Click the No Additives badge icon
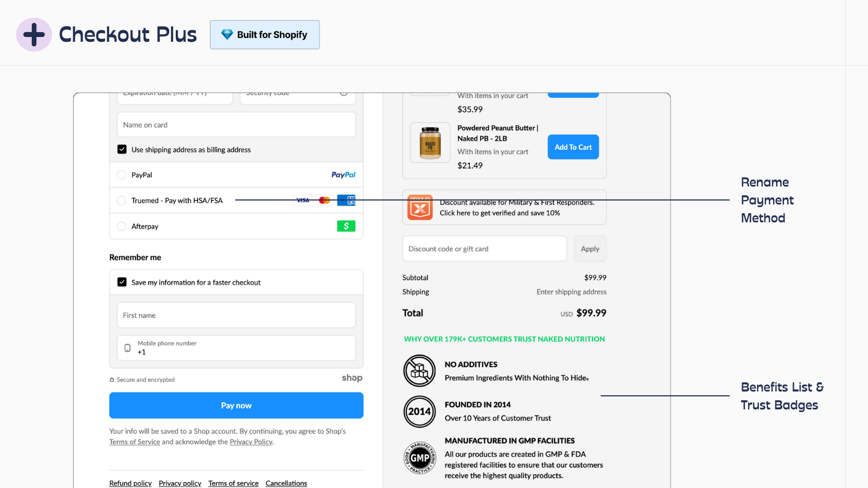 coord(419,371)
